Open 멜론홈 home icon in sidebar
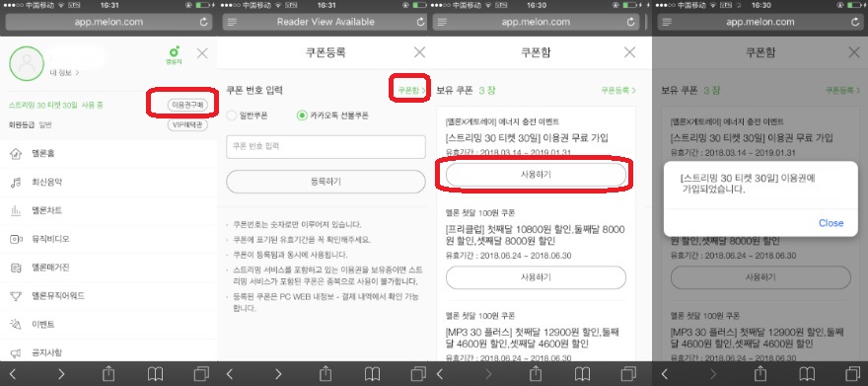 tap(16, 153)
